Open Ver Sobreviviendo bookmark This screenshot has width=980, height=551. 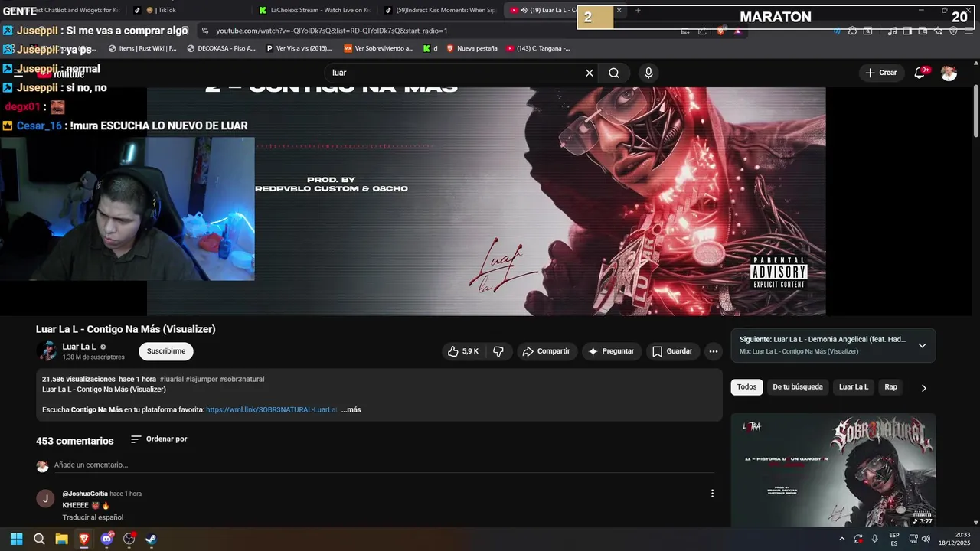click(x=378, y=48)
